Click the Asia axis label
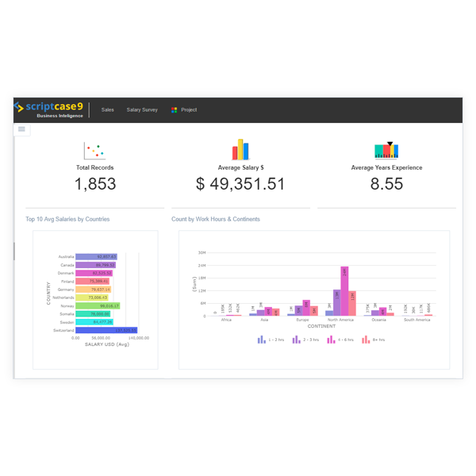The height and width of the screenshot is (476, 476). click(x=264, y=320)
